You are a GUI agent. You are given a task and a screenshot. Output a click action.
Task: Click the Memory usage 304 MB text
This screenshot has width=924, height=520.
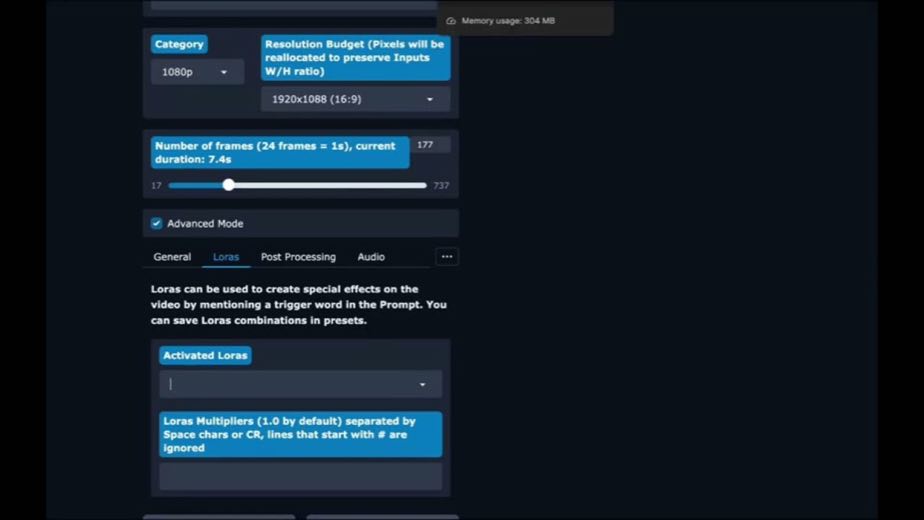tap(508, 21)
